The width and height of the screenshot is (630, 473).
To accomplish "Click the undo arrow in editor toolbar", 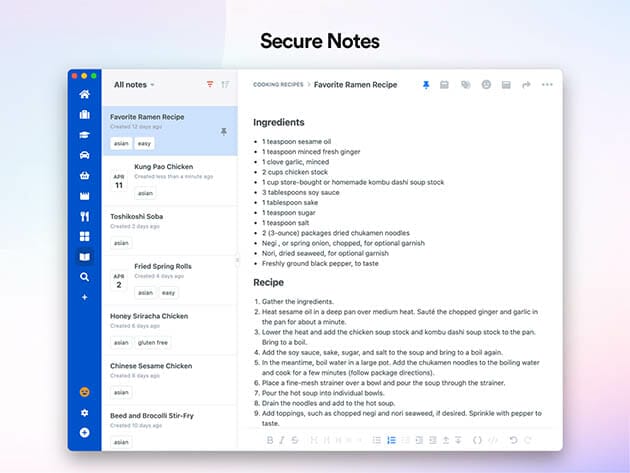I will [514, 440].
